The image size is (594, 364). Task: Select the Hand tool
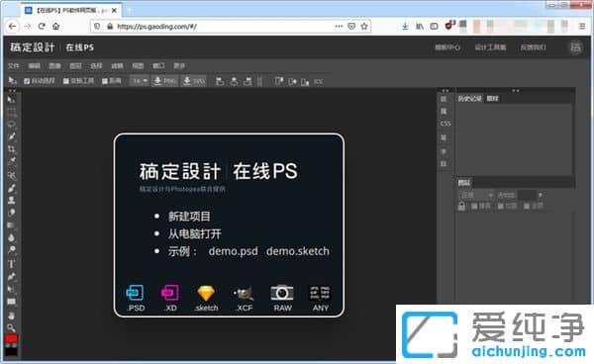coord(11,316)
